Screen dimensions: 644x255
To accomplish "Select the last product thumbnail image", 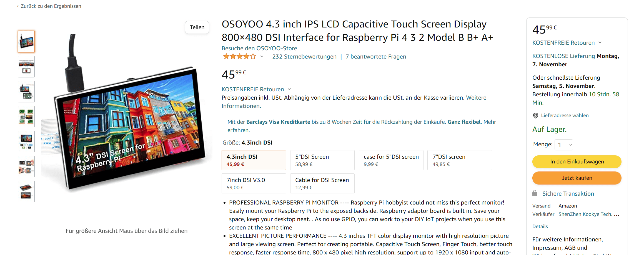I will 26,191.
